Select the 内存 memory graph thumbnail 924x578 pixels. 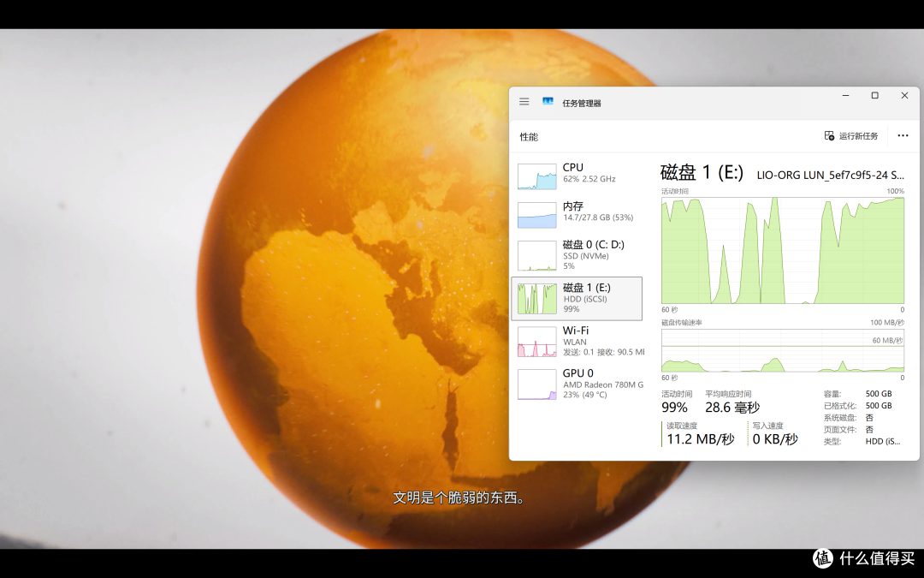[x=536, y=215]
